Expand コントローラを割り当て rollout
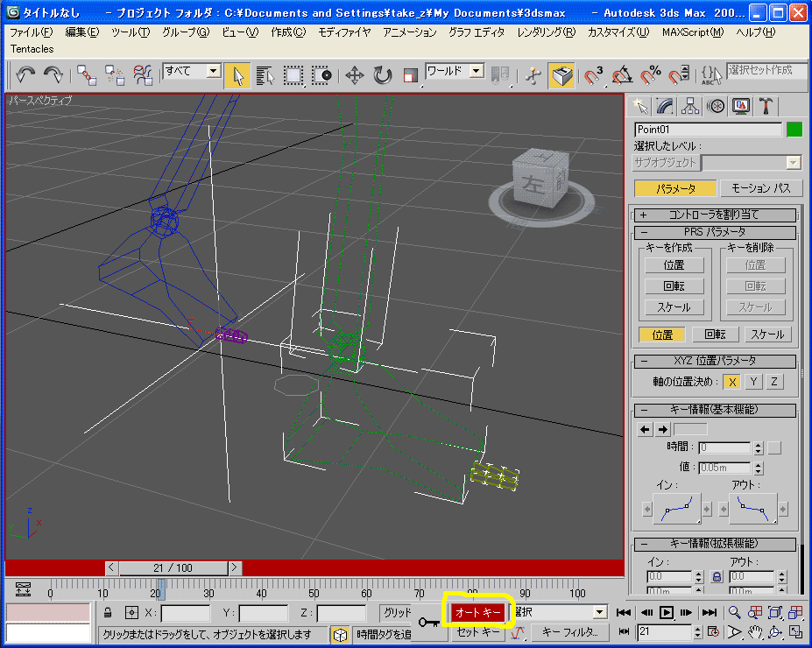 (x=715, y=215)
